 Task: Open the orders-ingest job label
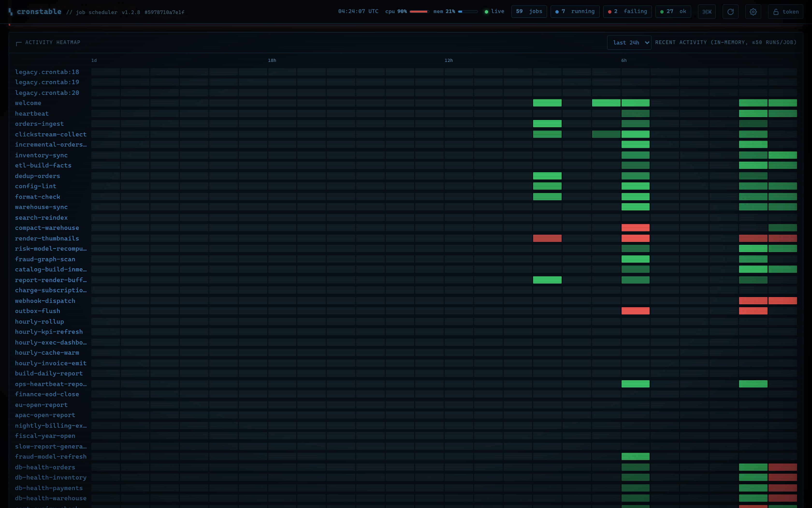coord(39,124)
